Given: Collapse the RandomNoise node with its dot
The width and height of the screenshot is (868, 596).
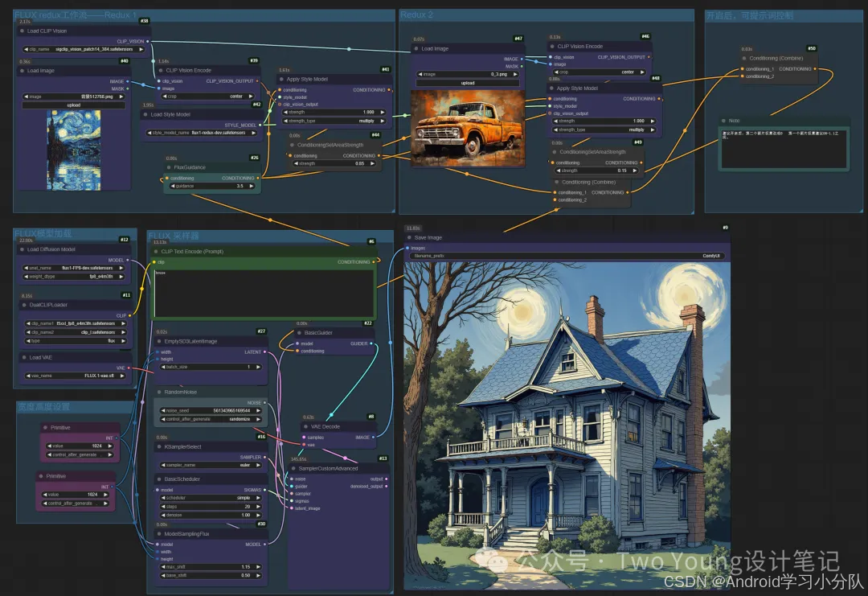Looking at the screenshot, I should click(x=159, y=393).
